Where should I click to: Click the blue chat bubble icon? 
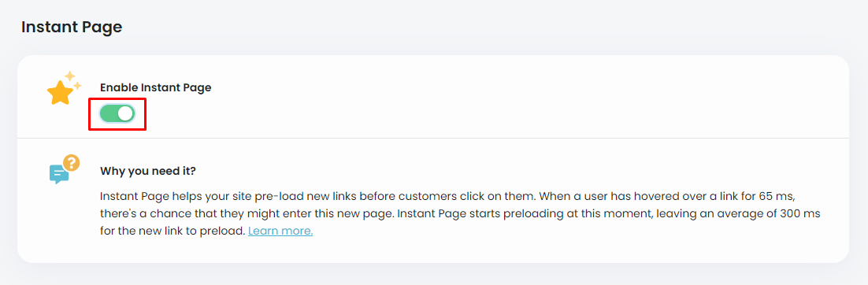coord(58,174)
